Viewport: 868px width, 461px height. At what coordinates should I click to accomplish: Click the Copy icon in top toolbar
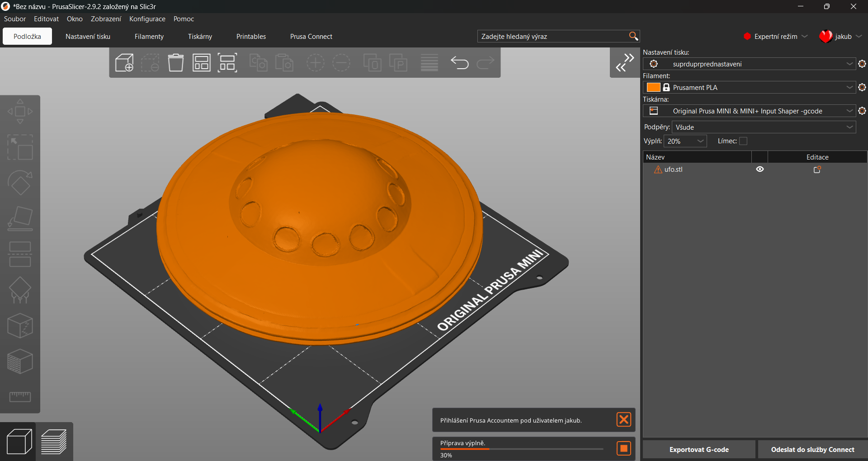(x=259, y=63)
